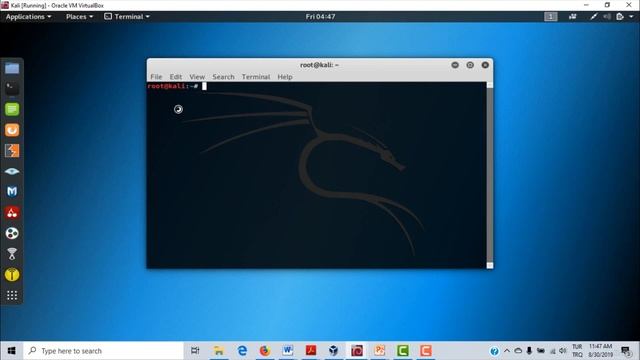
Task: Open the screen recorder camera icon in panel
Action: point(573,17)
